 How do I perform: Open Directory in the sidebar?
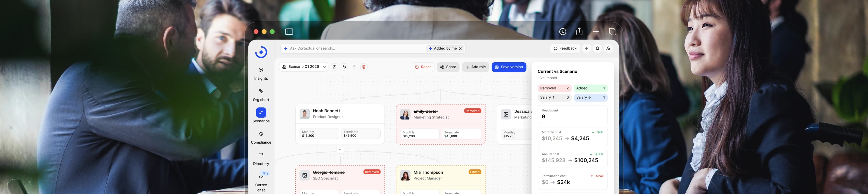tap(261, 159)
